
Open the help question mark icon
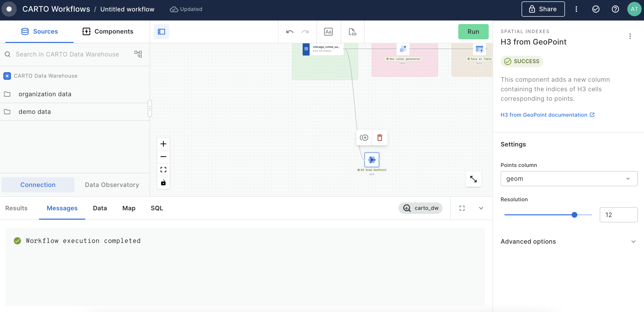click(615, 9)
